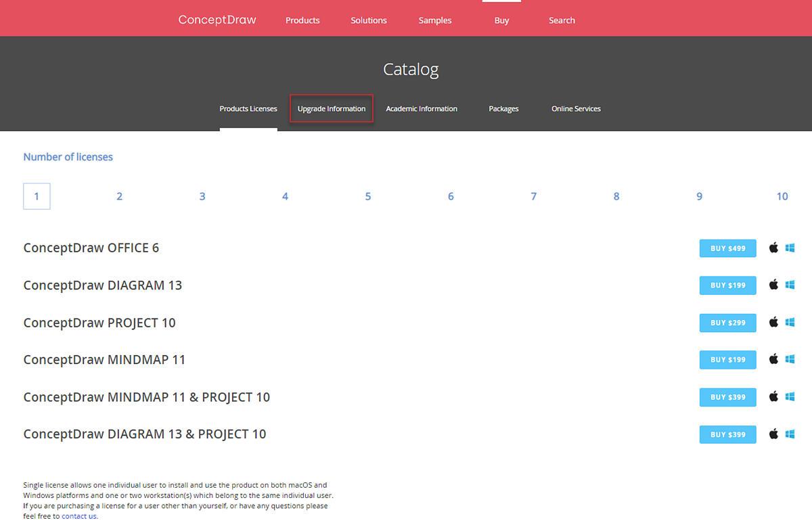The image size is (812, 529).
Task: Click the Apple icon for ConceptDraw MINDMAP 11
Action: tap(773, 359)
